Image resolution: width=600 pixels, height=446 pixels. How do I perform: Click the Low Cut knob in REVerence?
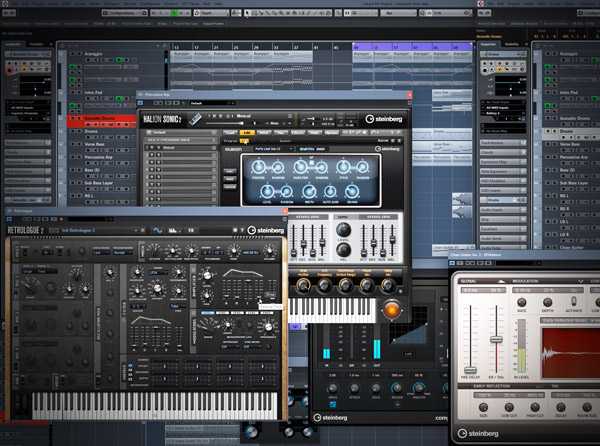click(509, 407)
